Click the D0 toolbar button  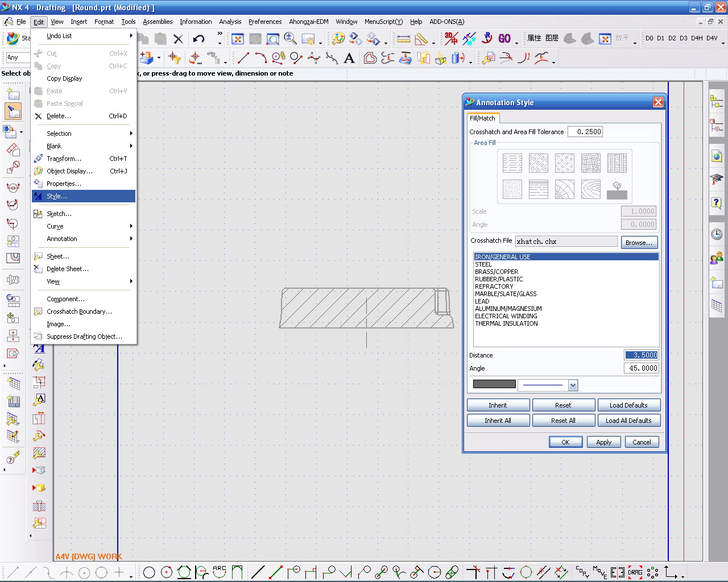[x=650, y=39]
